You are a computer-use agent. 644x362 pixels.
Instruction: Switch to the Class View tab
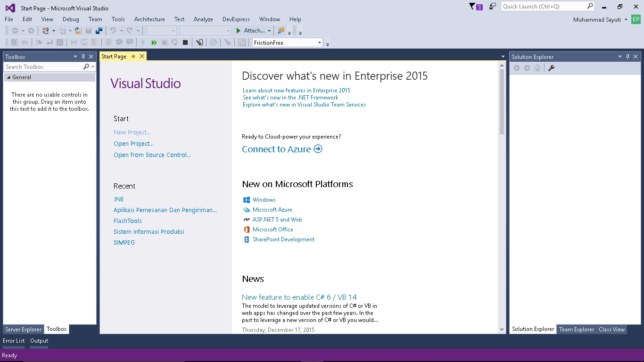coord(611,329)
